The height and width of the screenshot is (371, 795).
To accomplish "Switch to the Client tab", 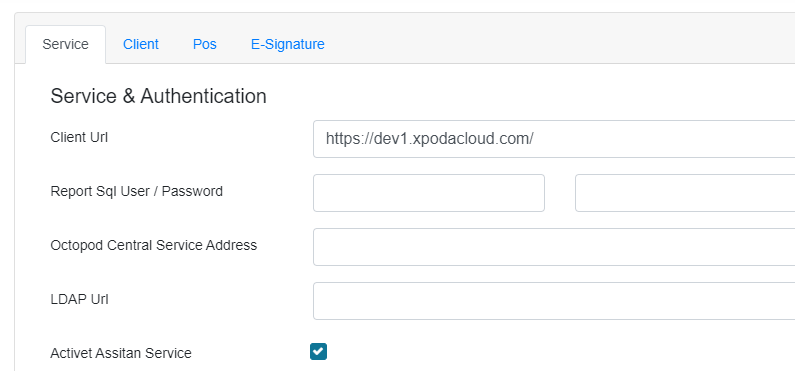I will (x=140, y=44).
